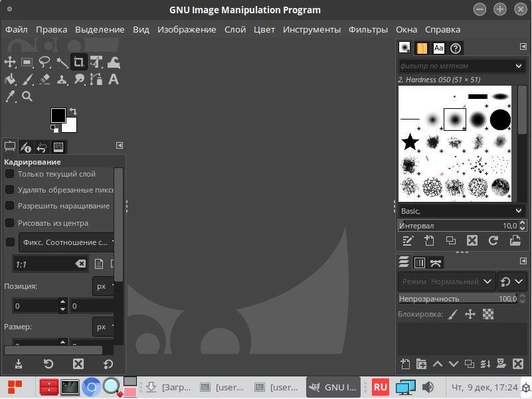The width and height of the screenshot is (532, 399).
Task: Select the Warp Transform tool
Action: (114, 62)
